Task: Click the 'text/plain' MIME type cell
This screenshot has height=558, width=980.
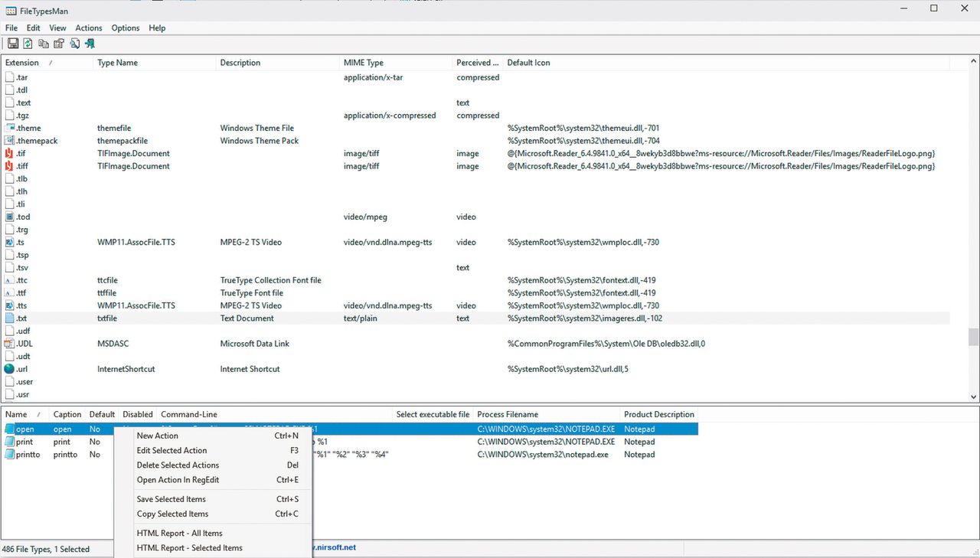Action: click(362, 318)
